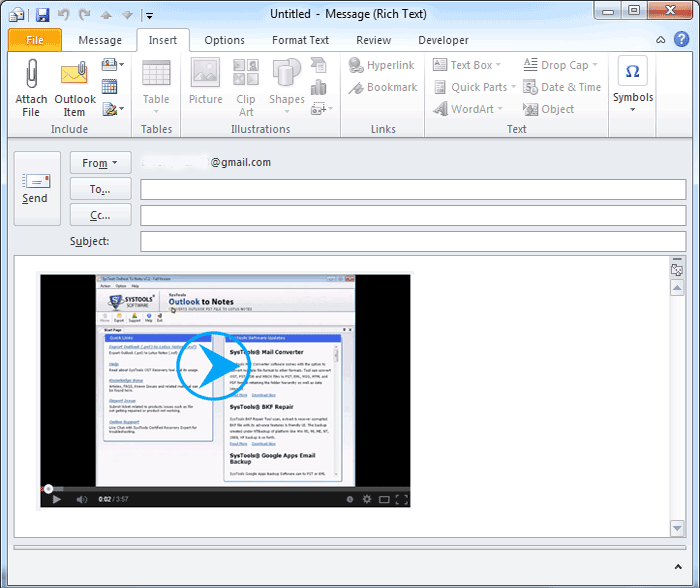
Task: Click the Previous Item up arrow icon
Action: [x=106, y=16]
